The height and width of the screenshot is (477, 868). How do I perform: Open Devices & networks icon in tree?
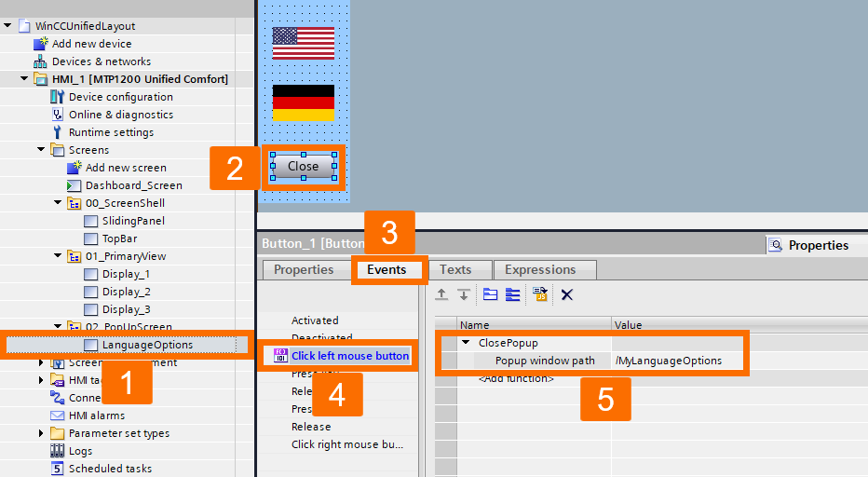[x=40, y=61]
